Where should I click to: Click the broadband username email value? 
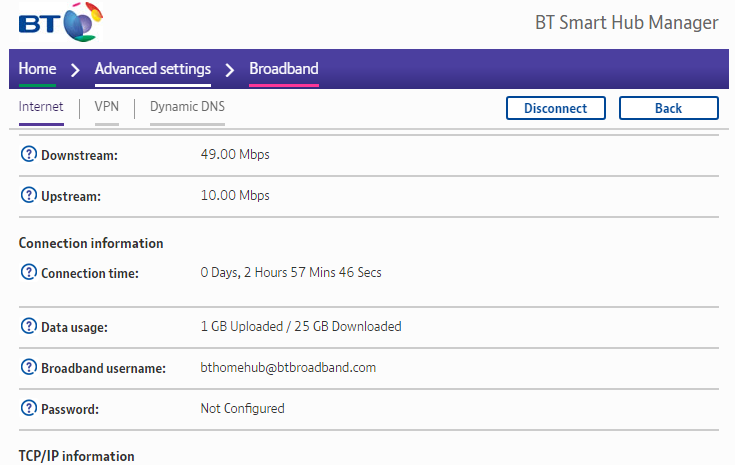coord(288,367)
